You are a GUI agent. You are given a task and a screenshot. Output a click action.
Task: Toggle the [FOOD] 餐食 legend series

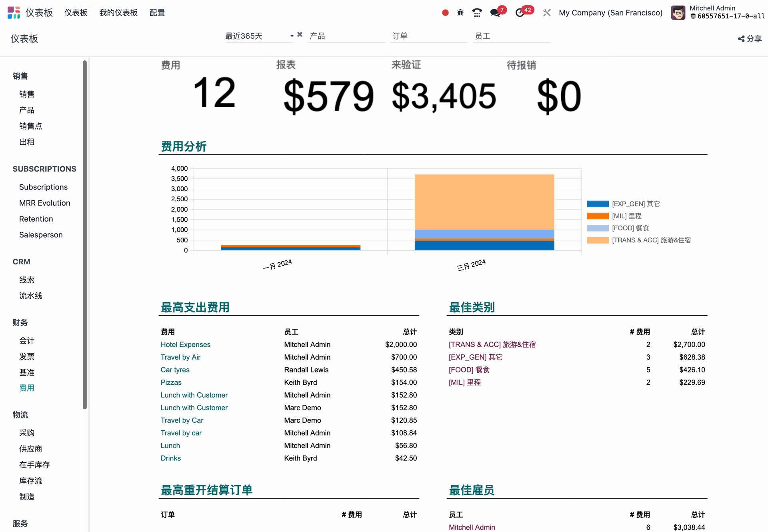pyautogui.click(x=630, y=228)
